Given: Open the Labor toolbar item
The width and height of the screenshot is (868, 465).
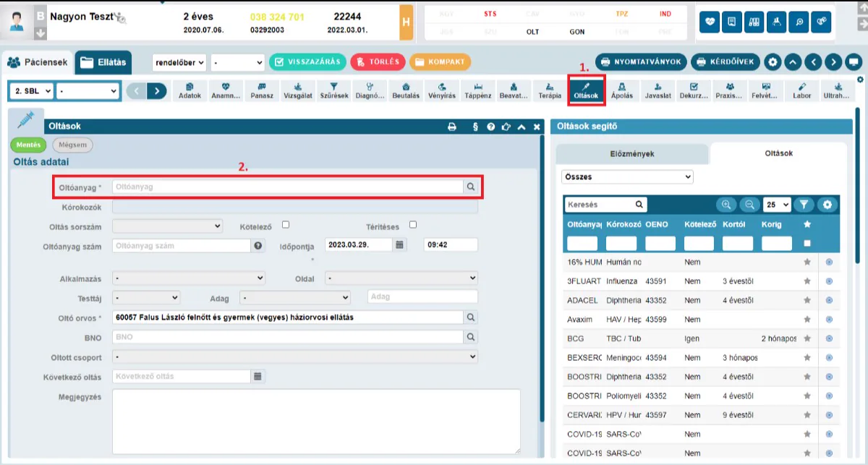Looking at the screenshot, I should pyautogui.click(x=802, y=90).
